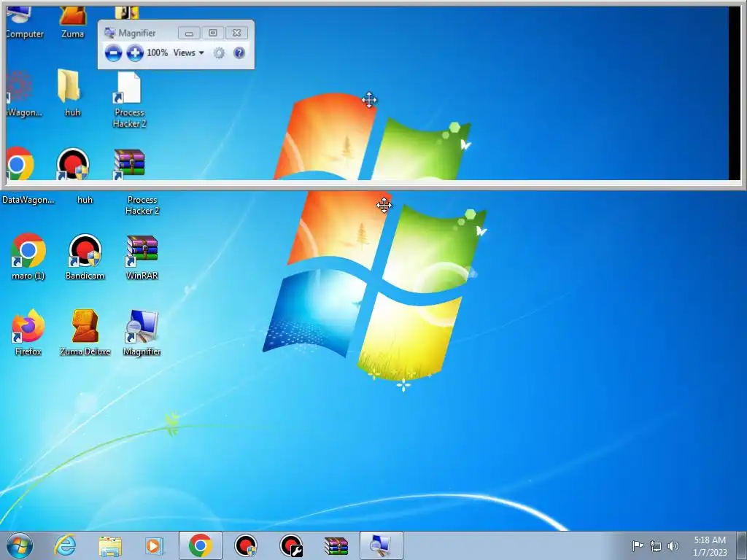
Task: Select the Bandicam desktop shortcut labeled Bandicam
Action: tap(85, 256)
